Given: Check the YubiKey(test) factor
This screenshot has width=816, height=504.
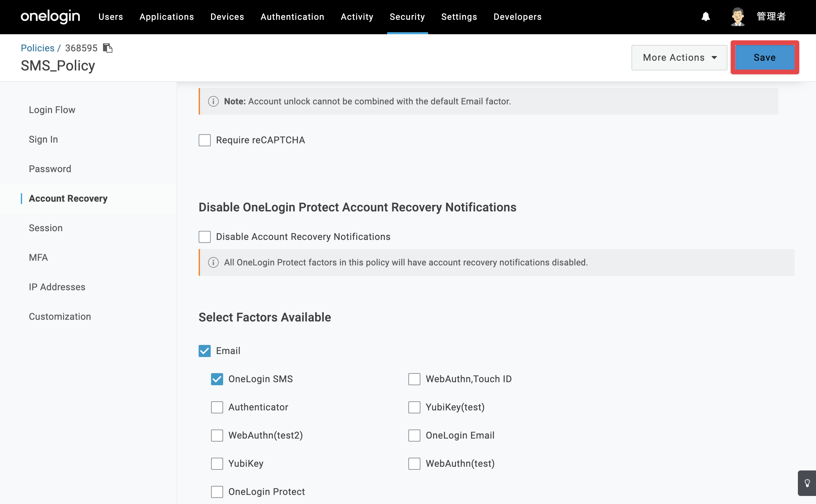Looking at the screenshot, I should pyautogui.click(x=414, y=407).
